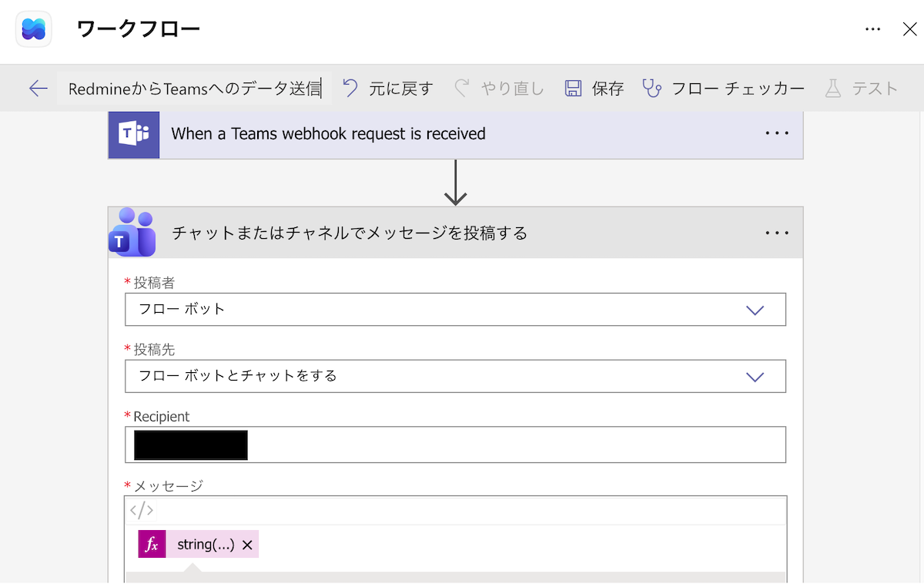Expand the When a Teams webhook request is received step
Viewport: 924px width, 584px height.
tap(456, 134)
